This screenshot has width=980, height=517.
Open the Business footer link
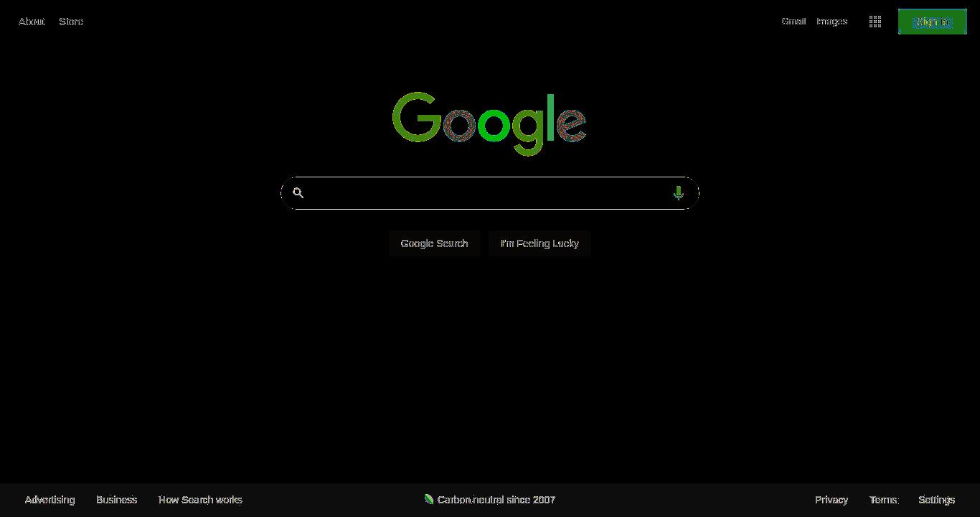click(x=116, y=500)
